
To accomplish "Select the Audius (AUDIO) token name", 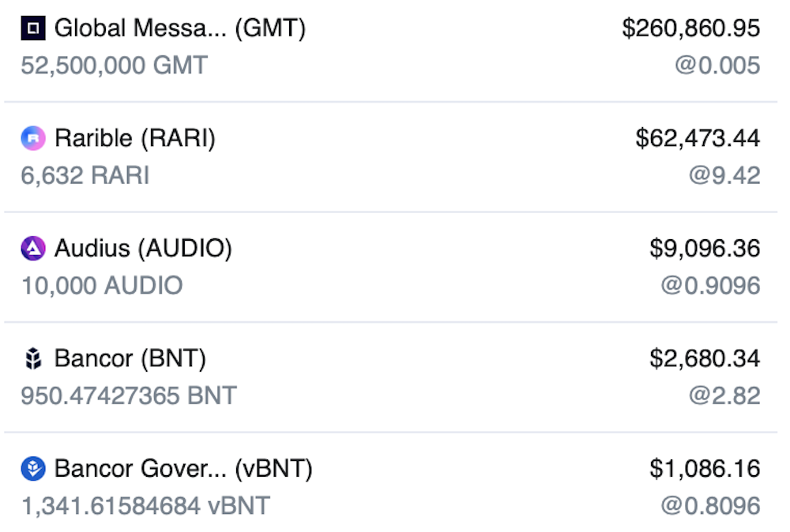I will pyautogui.click(x=143, y=249).
